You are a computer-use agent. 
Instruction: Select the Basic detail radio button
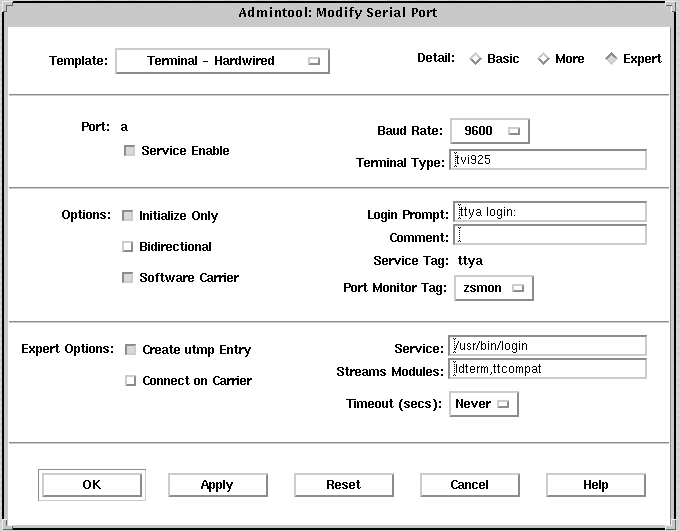coord(475,59)
